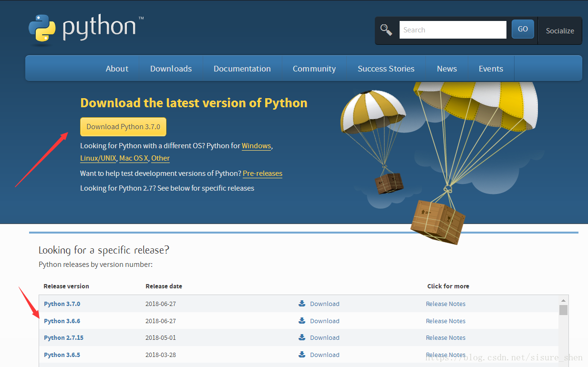Click Download text for Python 3.7.0
Screen dimensions: 588x367
[325, 304]
